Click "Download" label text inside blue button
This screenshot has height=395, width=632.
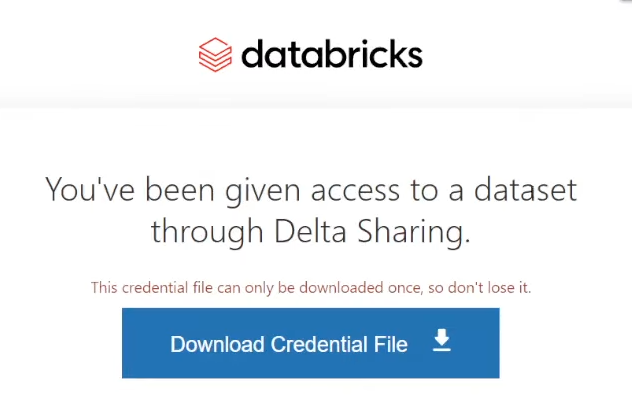(x=217, y=344)
